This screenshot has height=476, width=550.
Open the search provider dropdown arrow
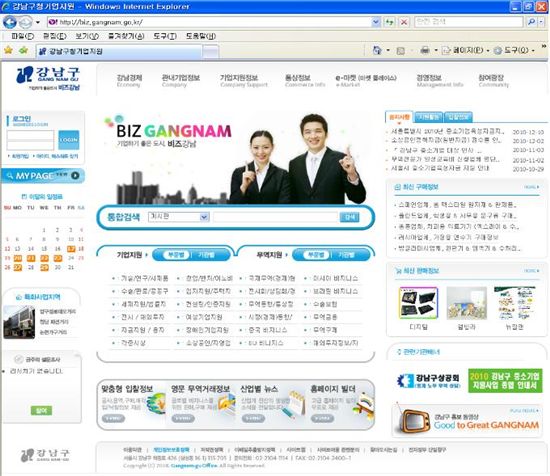tap(541, 22)
